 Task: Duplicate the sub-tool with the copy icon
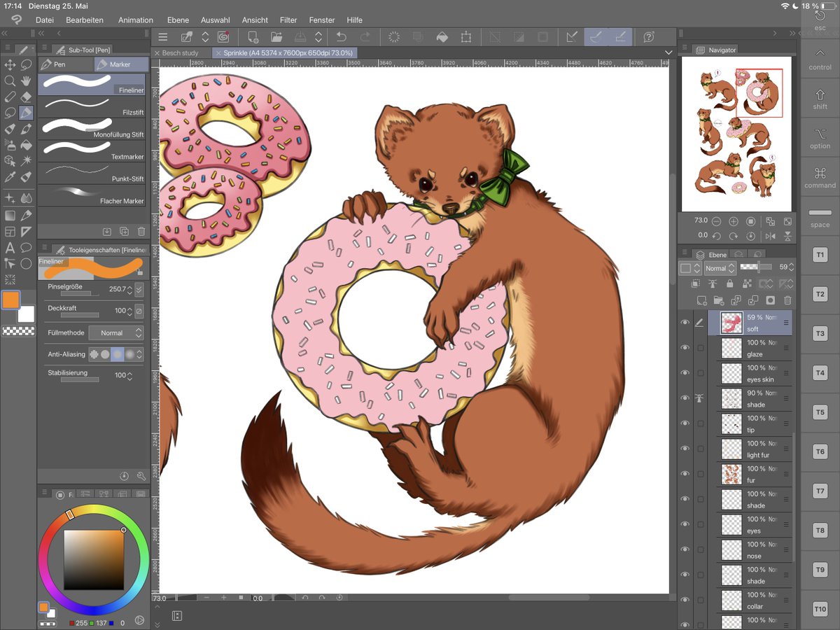(125, 231)
